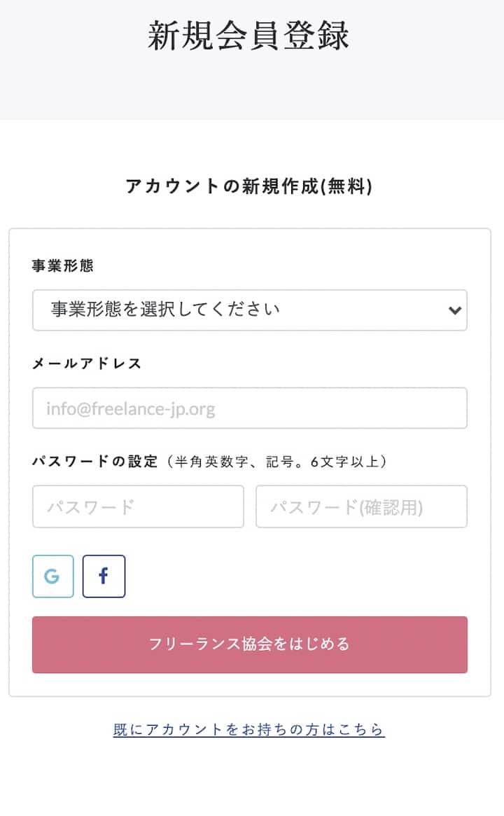504x816 pixels.
Task: Click the 事業形態 field label
Action: 63,265
